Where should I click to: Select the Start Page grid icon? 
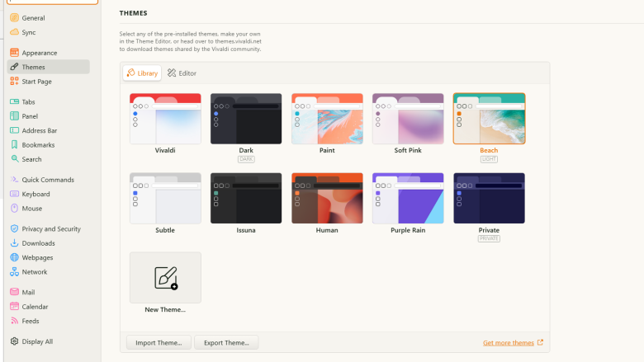point(14,82)
